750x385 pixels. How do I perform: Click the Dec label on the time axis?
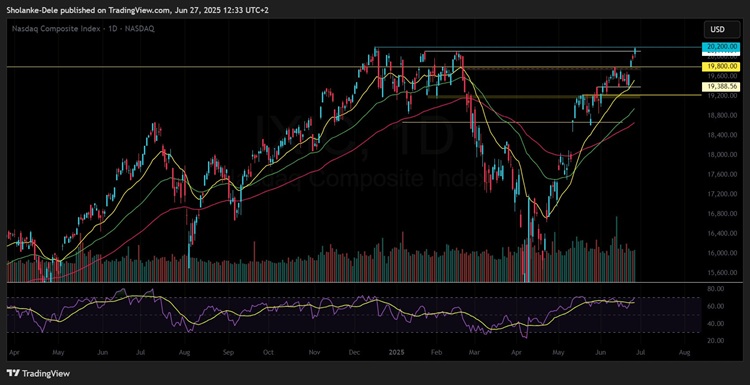click(354, 352)
